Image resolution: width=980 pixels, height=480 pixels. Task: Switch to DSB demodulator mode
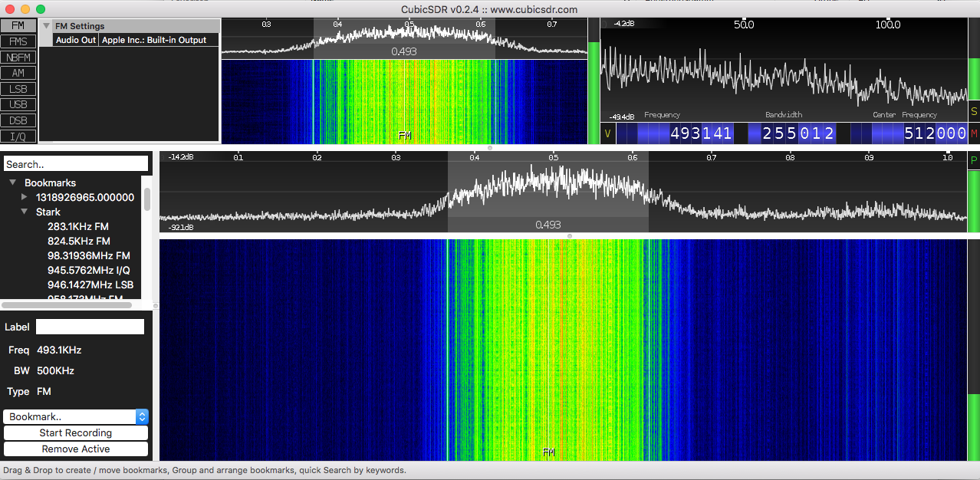coord(18,120)
